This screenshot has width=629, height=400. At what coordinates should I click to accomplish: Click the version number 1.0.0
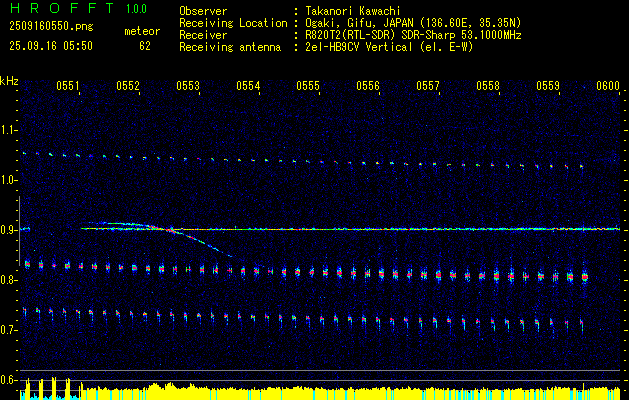pyautogui.click(x=136, y=8)
